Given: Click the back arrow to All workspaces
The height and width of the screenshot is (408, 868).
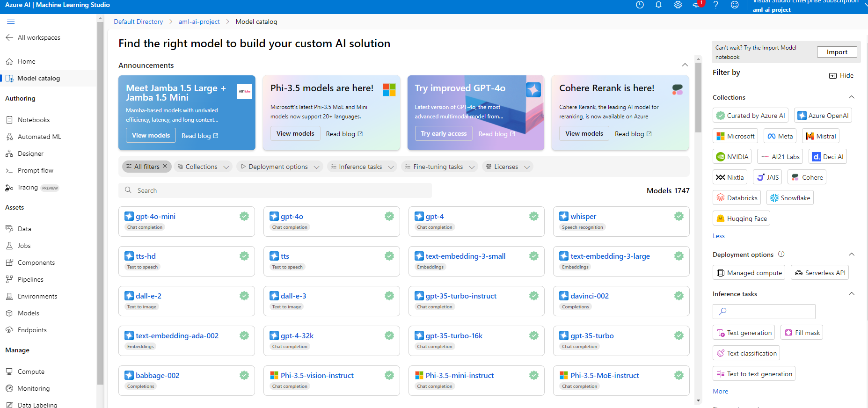Looking at the screenshot, I should tap(9, 37).
